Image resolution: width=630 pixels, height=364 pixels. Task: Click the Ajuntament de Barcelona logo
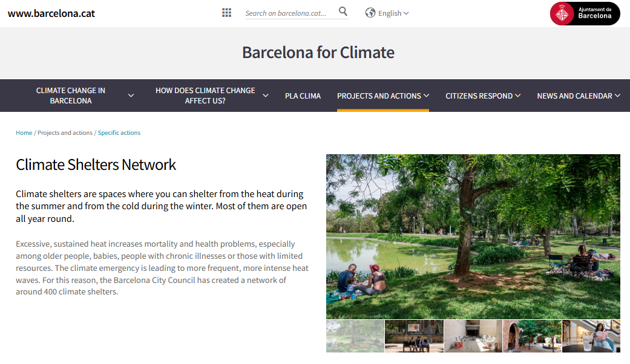[x=585, y=13]
